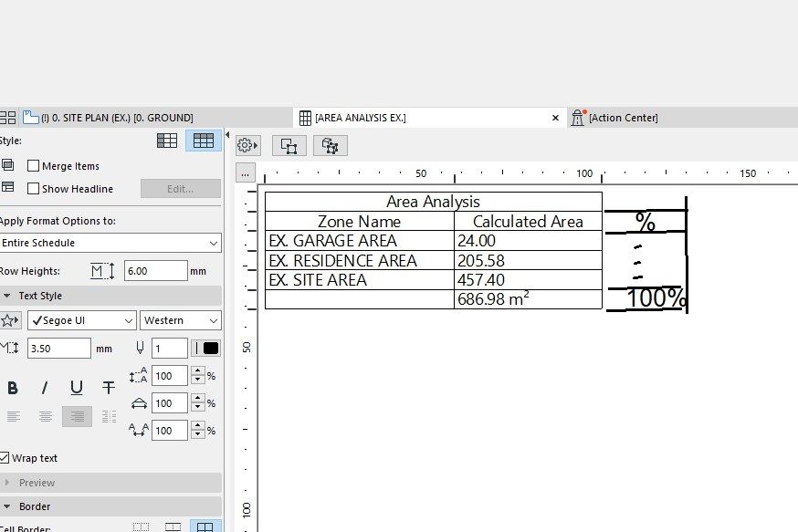Select the compact schedule style grid icon

pos(167,141)
